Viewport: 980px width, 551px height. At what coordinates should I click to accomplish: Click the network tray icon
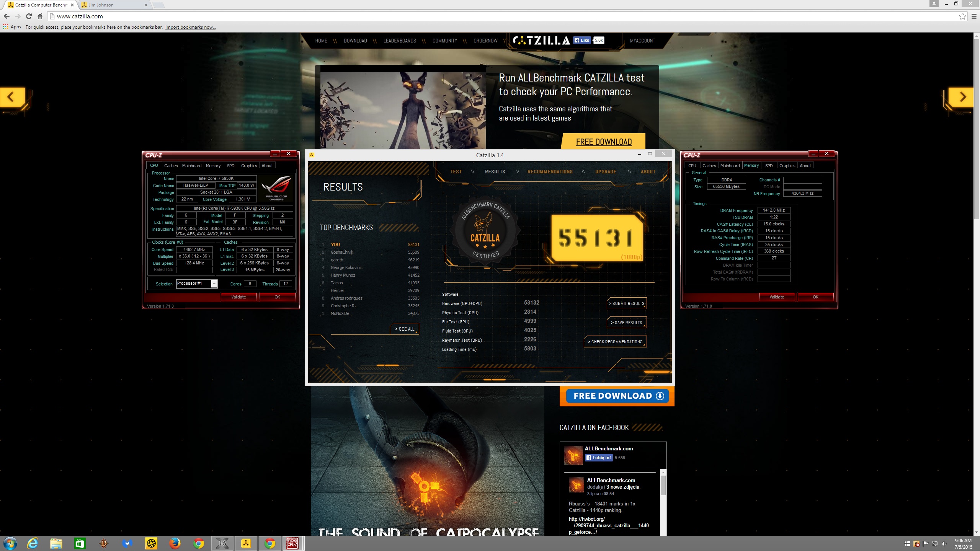click(x=935, y=544)
